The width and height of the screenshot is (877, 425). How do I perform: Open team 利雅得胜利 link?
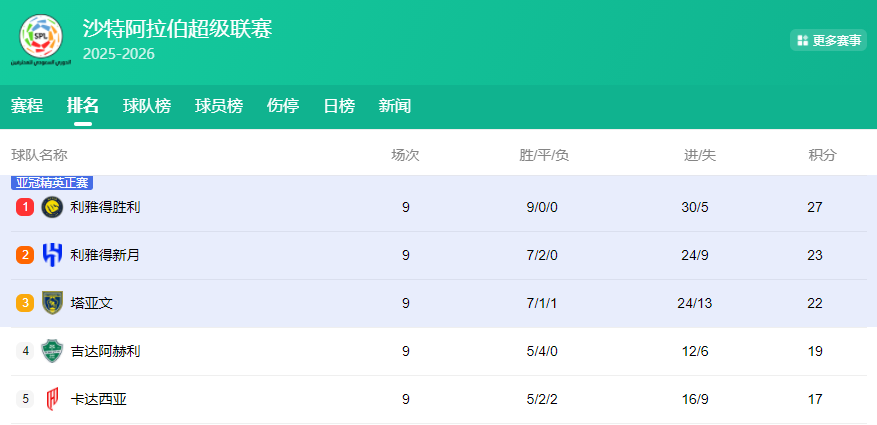point(105,207)
